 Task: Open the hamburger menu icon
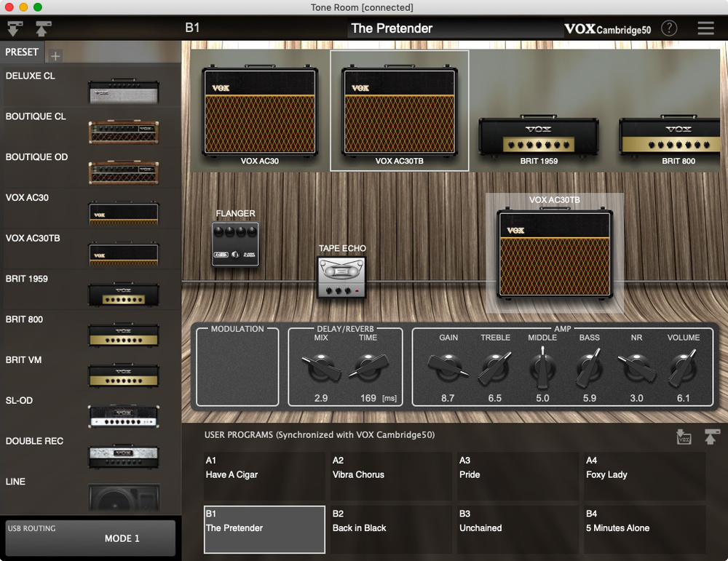705,28
